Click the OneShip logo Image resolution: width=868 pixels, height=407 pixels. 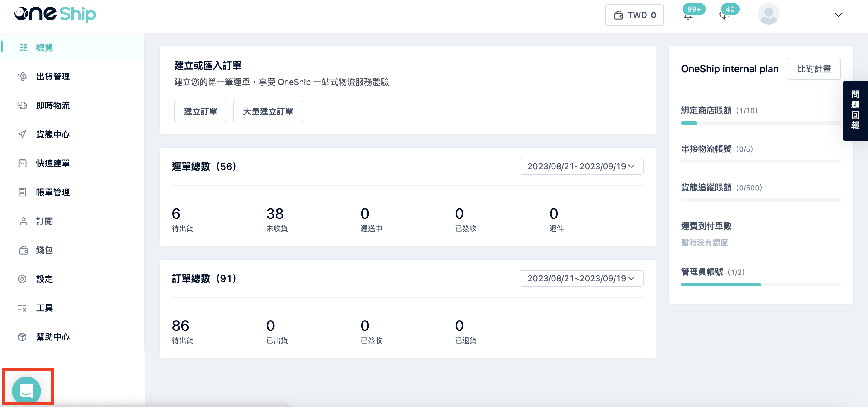[x=55, y=14]
